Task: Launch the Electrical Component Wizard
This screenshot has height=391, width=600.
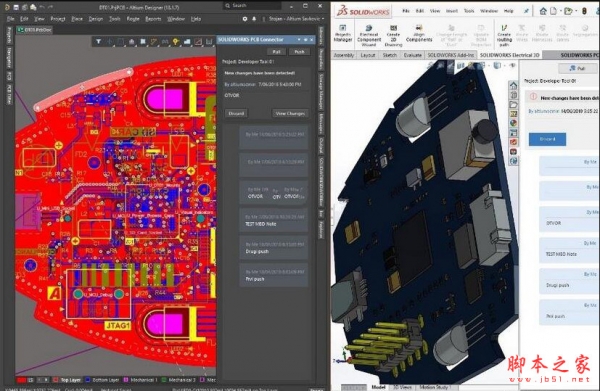Action: point(369,35)
